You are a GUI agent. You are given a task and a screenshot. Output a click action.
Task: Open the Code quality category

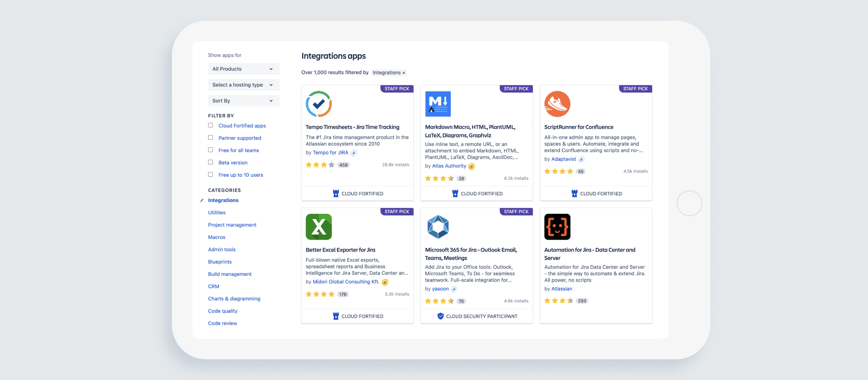coord(223,311)
